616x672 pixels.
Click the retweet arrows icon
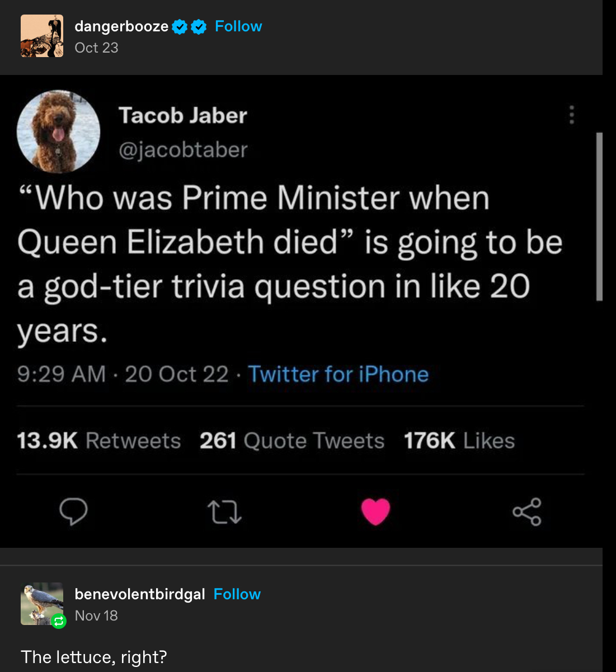click(224, 511)
